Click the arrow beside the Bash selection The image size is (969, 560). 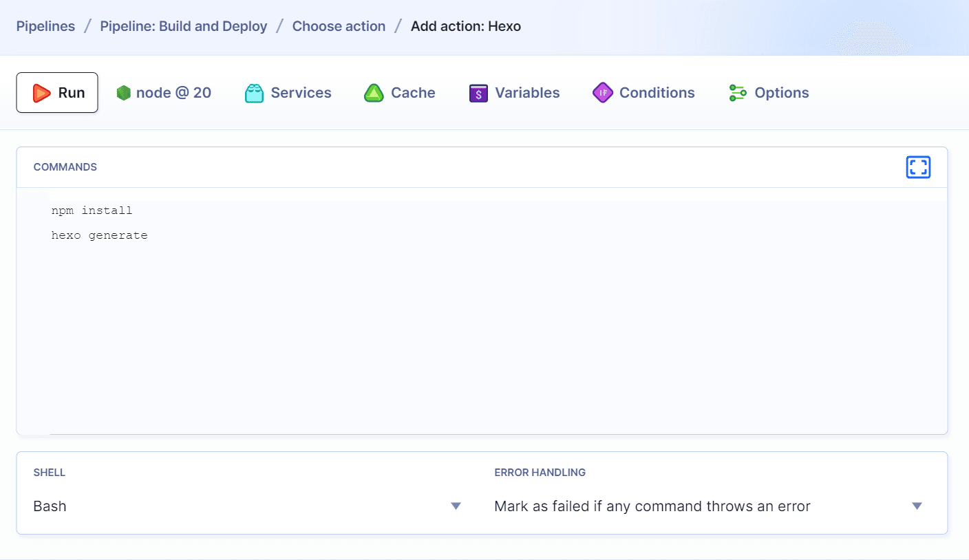coord(456,506)
